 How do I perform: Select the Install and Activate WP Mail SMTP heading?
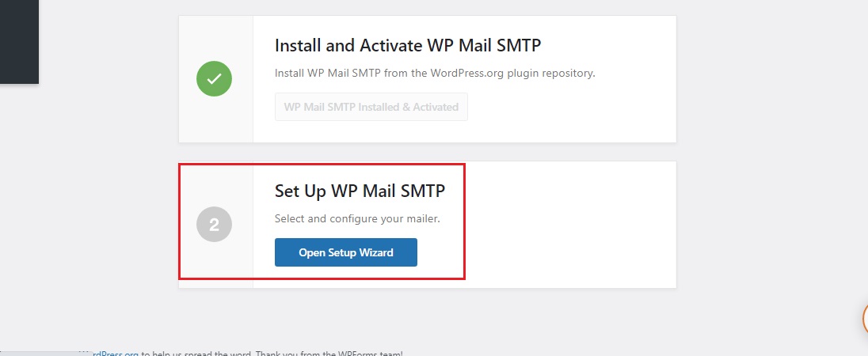[x=407, y=45]
